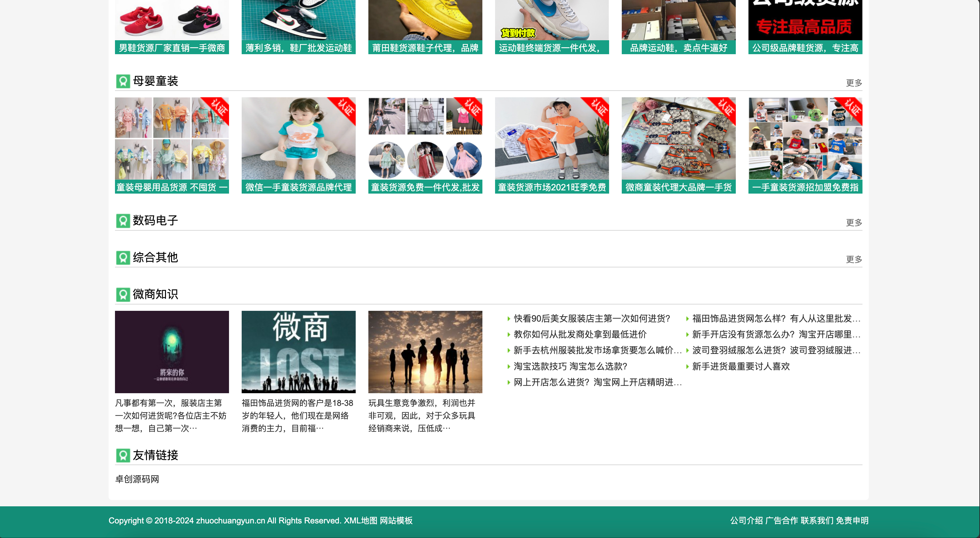This screenshot has width=980, height=538.
Task: Expand 更多 in 数码电子 section
Action: click(x=854, y=222)
